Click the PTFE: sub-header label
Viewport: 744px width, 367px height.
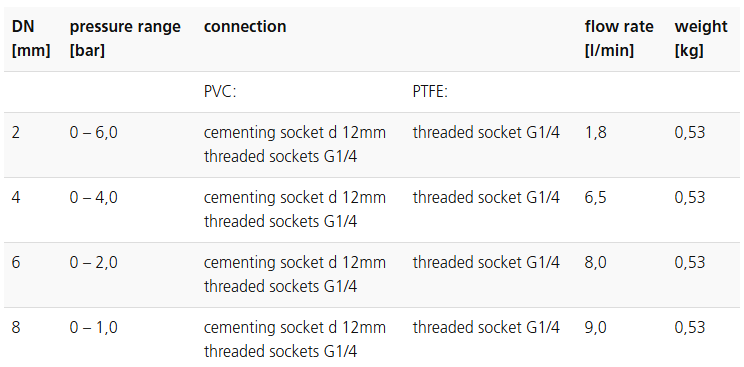point(430,92)
